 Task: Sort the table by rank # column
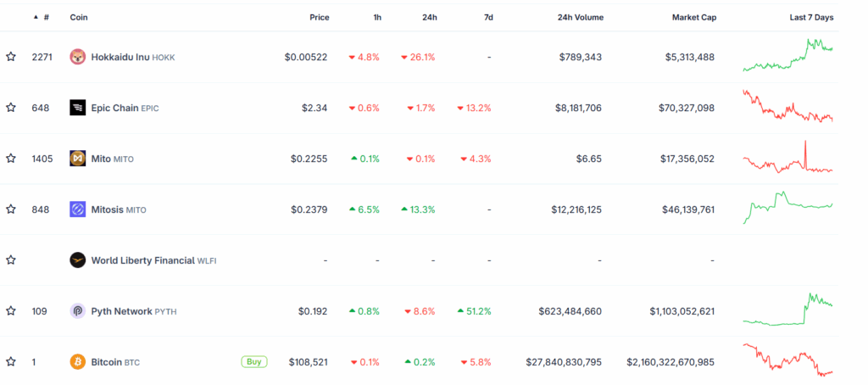coord(45,17)
